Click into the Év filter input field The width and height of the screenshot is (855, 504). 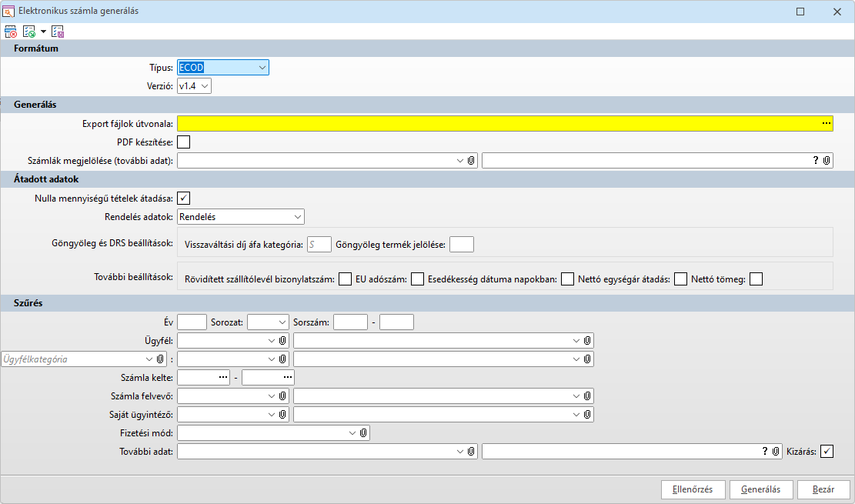click(192, 322)
